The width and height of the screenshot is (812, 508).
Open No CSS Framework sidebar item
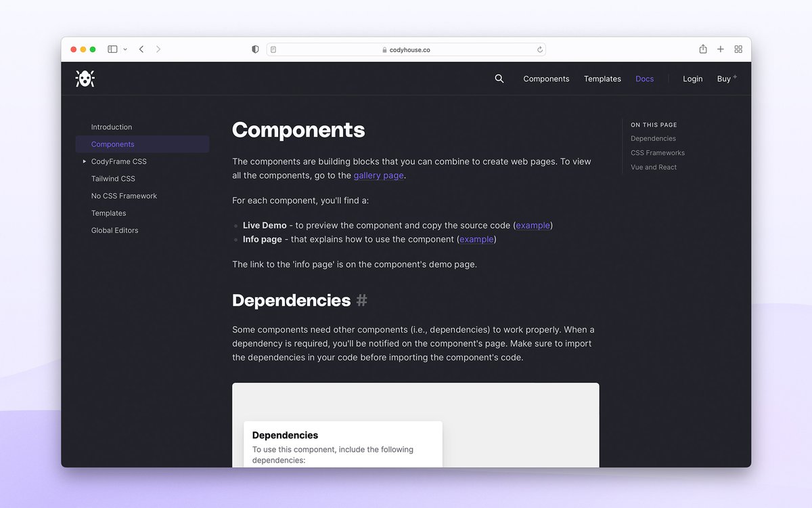124,196
